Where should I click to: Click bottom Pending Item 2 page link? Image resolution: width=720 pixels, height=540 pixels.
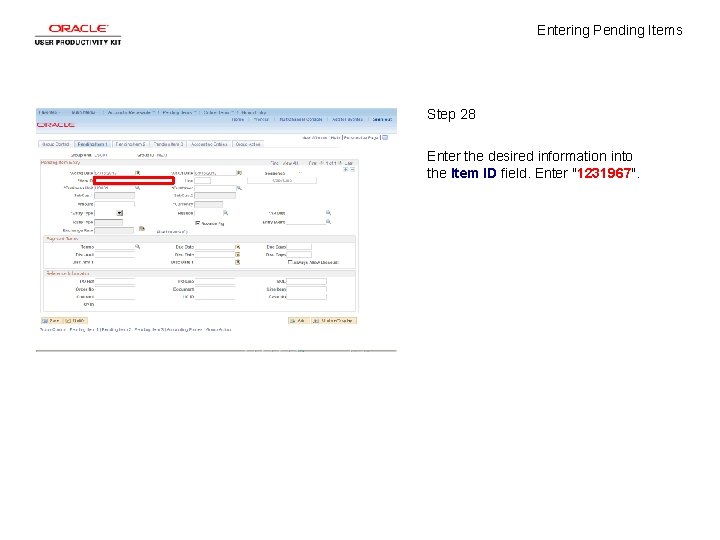pos(116,330)
